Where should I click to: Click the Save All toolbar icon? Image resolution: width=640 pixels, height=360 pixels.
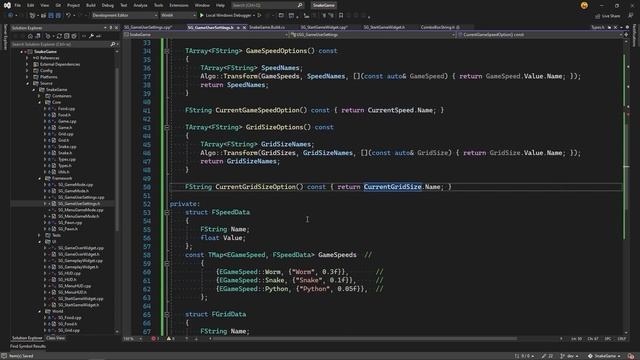pos(58,16)
